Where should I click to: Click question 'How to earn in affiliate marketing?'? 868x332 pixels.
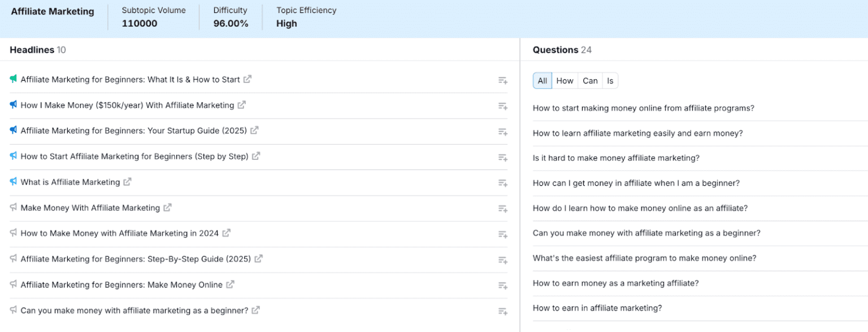(x=597, y=308)
